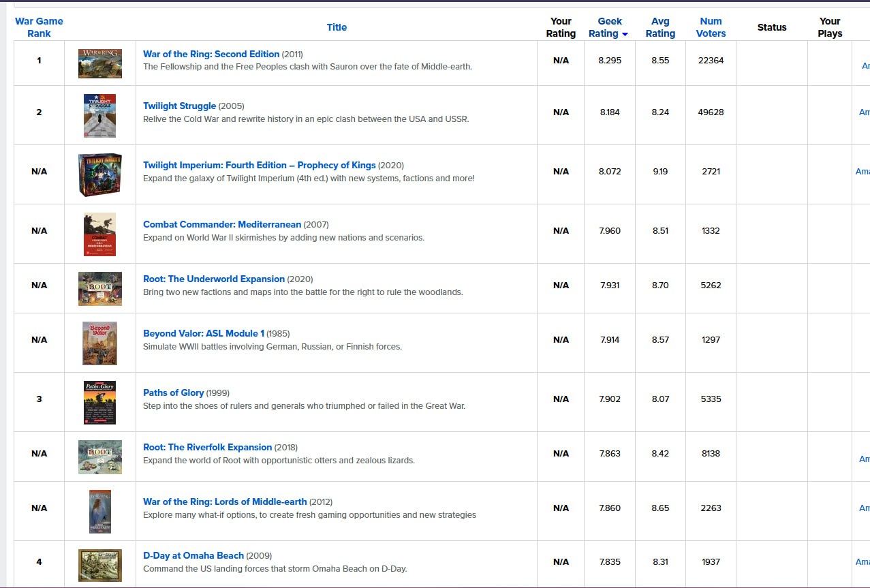Image resolution: width=870 pixels, height=588 pixels.
Task: Sort by War Game Rank column
Action: (39, 27)
